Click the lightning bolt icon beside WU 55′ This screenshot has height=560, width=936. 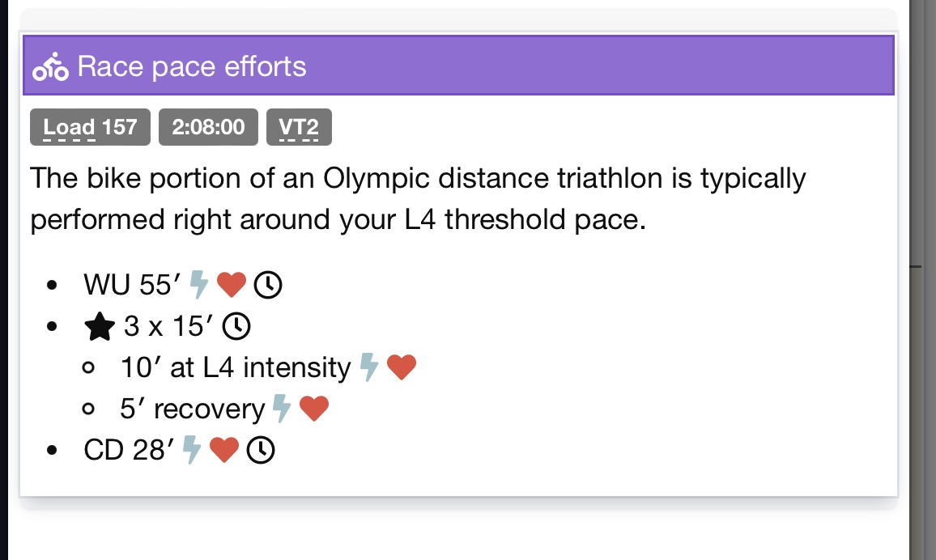[199, 285]
